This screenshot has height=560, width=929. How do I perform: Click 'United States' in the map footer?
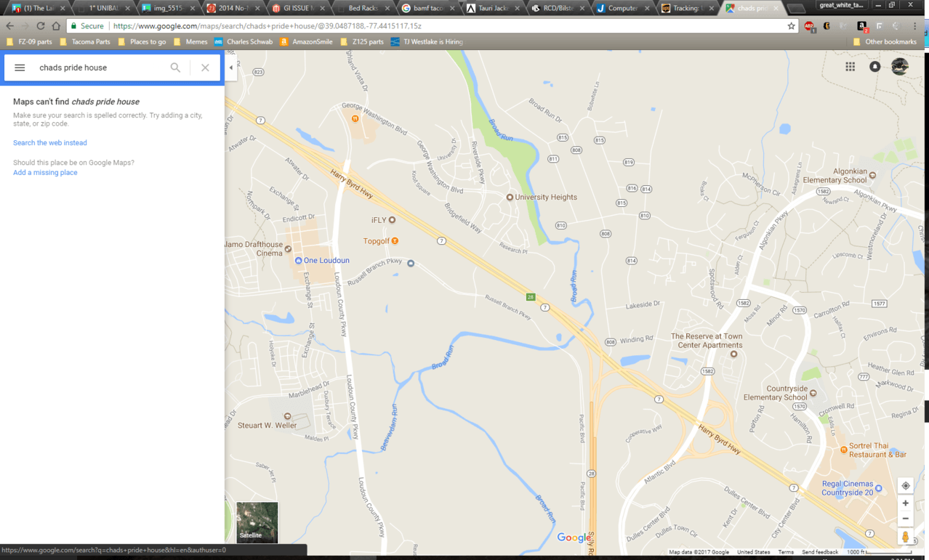(753, 552)
